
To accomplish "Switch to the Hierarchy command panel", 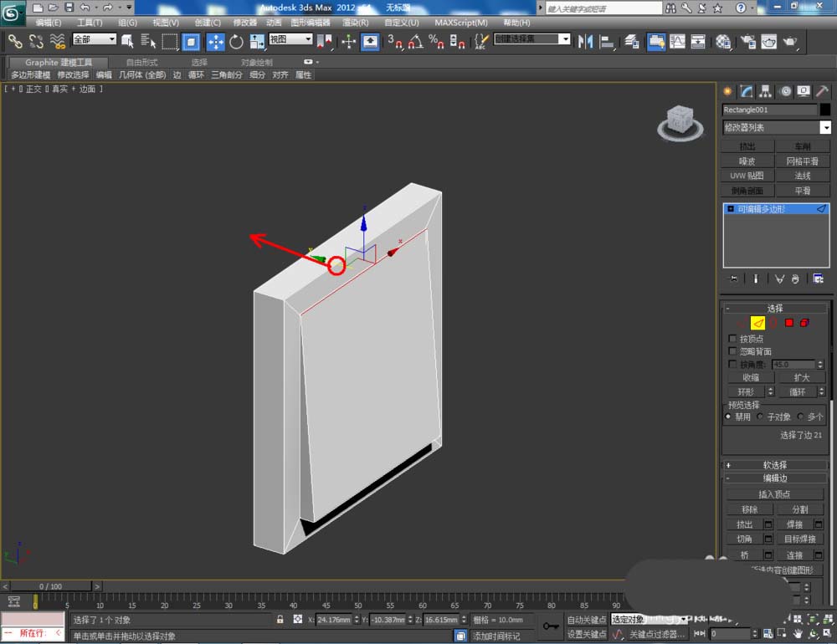I will [765, 91].
